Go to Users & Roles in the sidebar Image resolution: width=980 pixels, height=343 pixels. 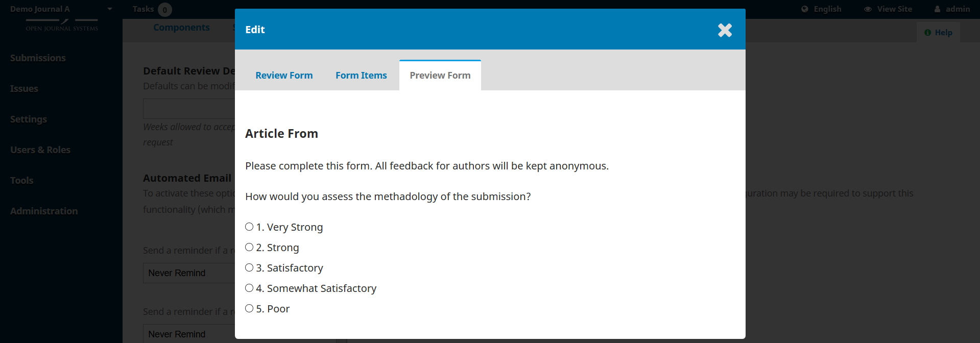tap(40, 150)
